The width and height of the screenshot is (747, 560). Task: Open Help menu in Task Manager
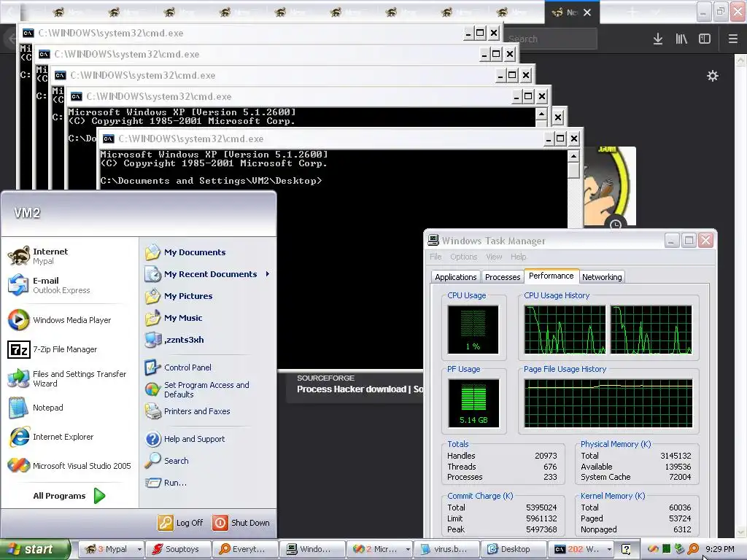pyautogui.click(x=519, y=257)
